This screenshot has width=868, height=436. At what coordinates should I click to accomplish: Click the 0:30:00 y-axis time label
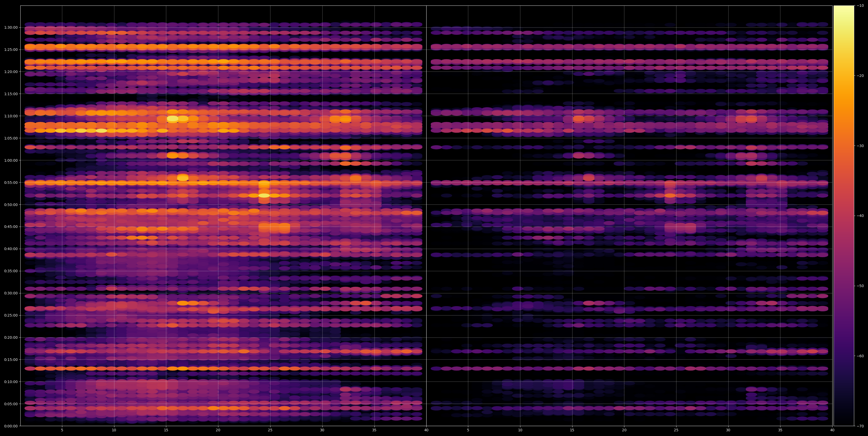(x=11, y=293)
